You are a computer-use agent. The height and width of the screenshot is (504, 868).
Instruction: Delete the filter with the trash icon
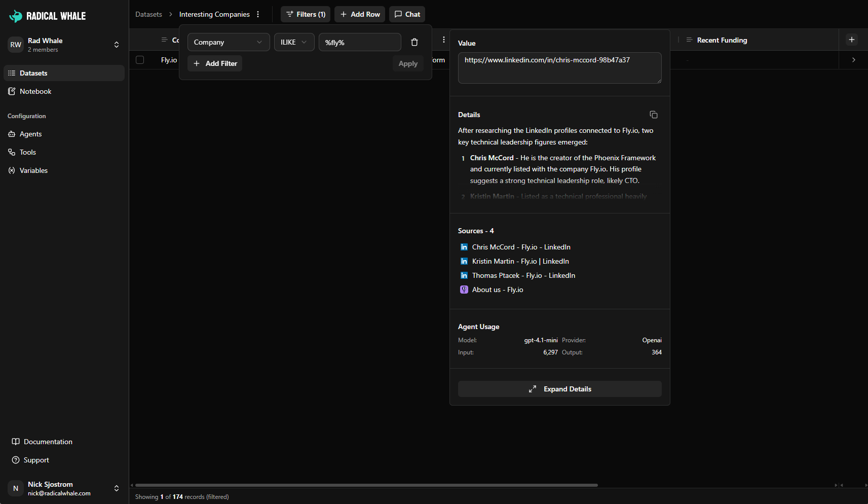click(414, 42)
